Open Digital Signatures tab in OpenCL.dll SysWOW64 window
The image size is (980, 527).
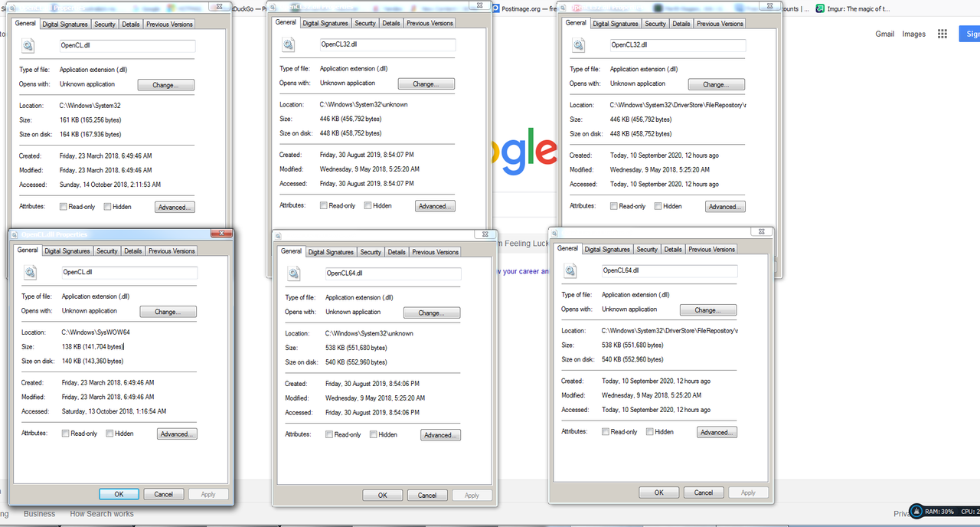pyautogui.click(x=67, y=251)
